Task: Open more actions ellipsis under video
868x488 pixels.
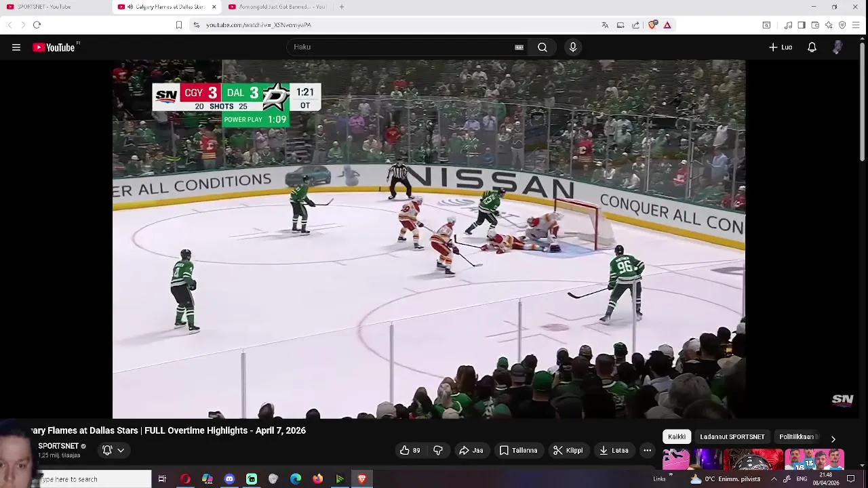Action: 647,450
